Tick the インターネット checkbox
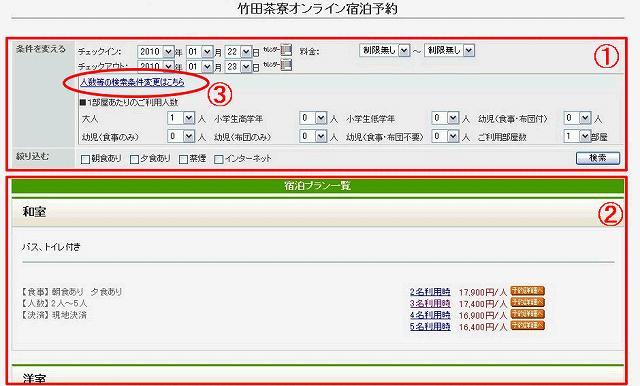Image resolution: width=640 pixels, height=386 pixels. click(x=219, y=159)
